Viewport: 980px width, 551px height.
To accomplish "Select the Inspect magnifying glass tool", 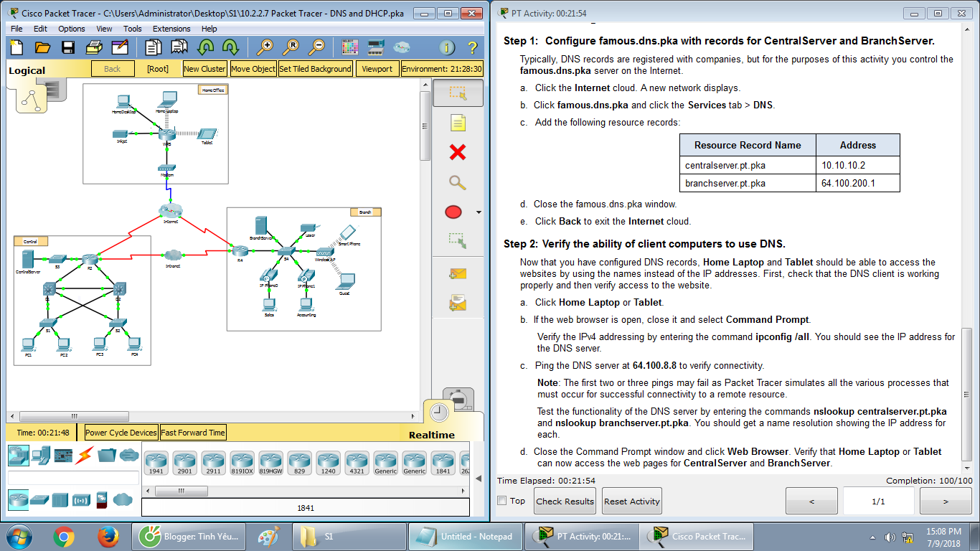I will coord(457,182).
